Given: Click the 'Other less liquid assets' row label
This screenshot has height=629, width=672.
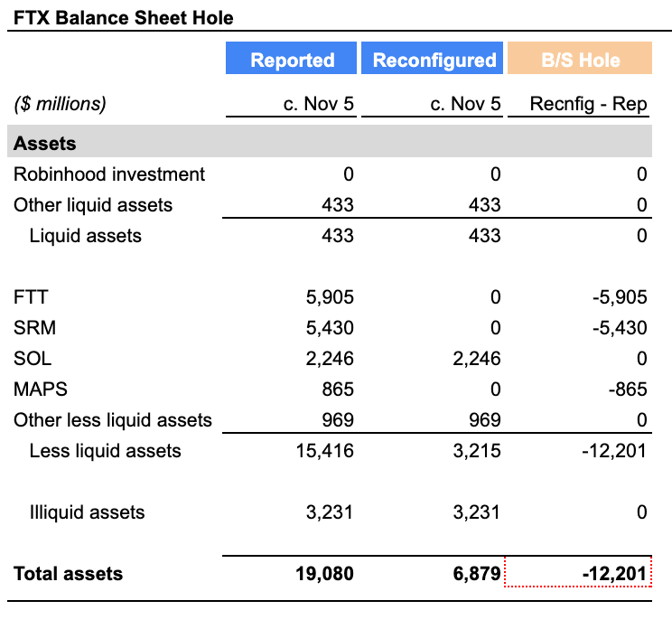Looking at the screenshot, I should pyautogui.click(x=113, y=420).
